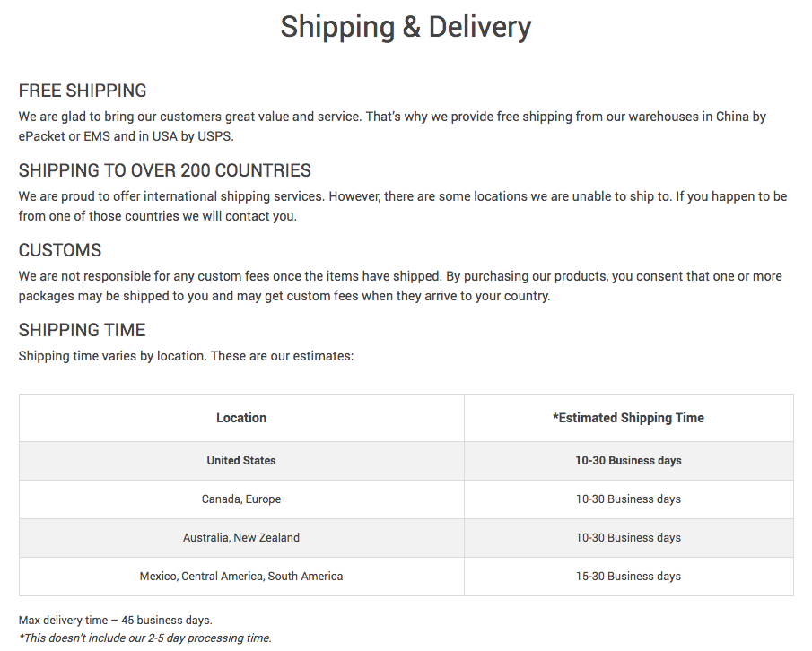Click the 'Shipping time varies by location' text
This screenshot has height=651, width=812.
(186, 356)
